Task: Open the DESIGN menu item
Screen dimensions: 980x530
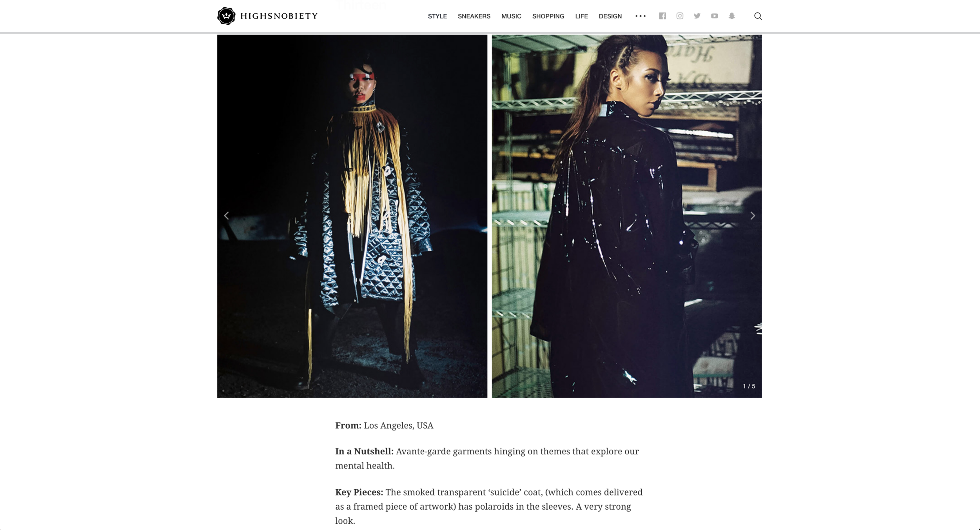Action: 610,16
